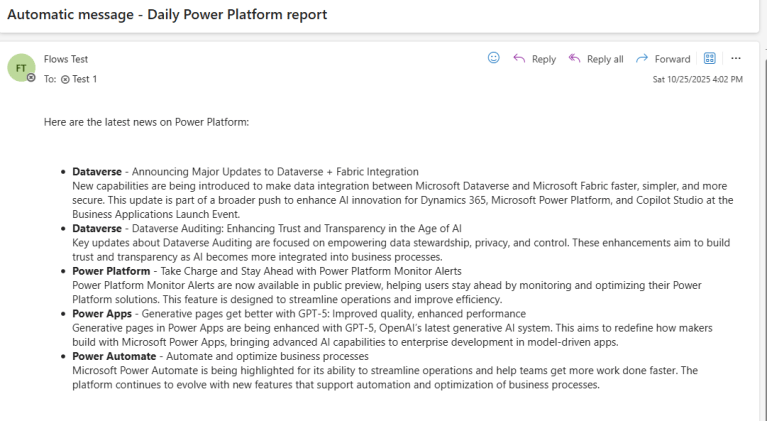This screenshot has width=767, height=421.
Task: Click the Reply arrow icon
Action: click(519, 59)
